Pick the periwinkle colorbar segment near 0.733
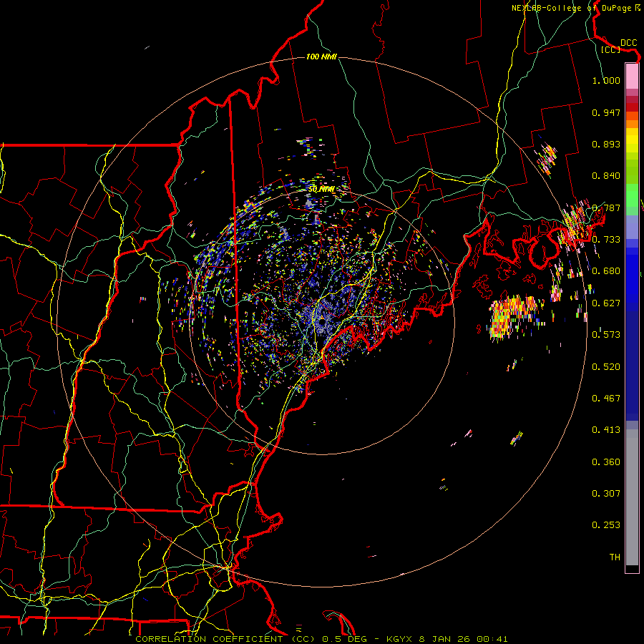 [x=632, y=227]
